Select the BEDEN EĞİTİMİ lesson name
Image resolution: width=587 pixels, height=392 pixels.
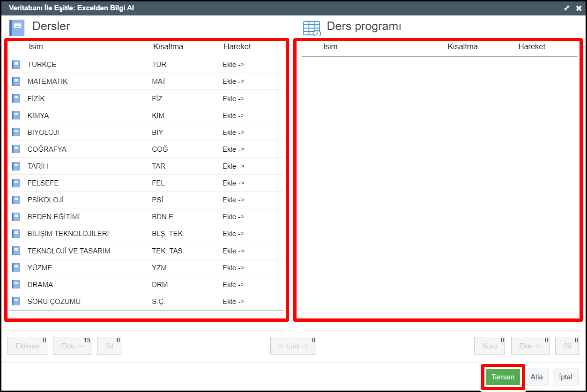click(54, 216)
